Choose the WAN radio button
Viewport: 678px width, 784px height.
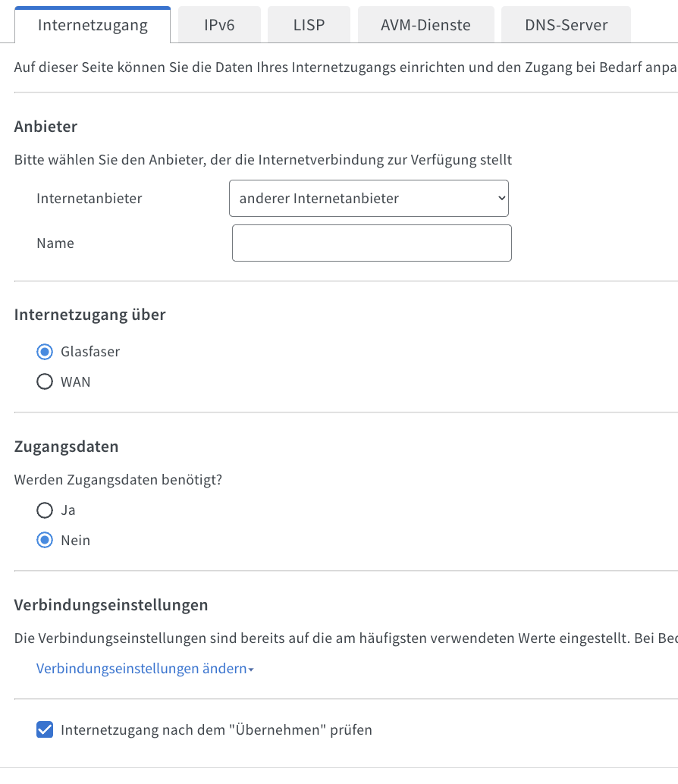pos(45,381)
